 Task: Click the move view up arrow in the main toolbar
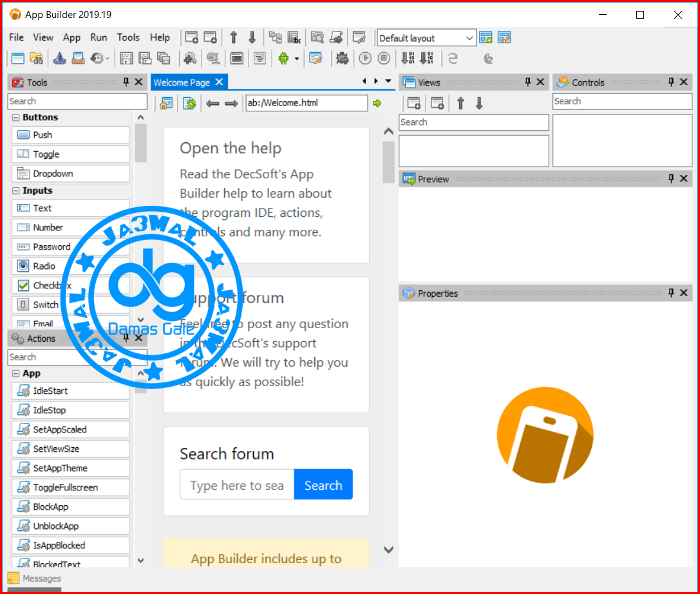click(234, 37)
